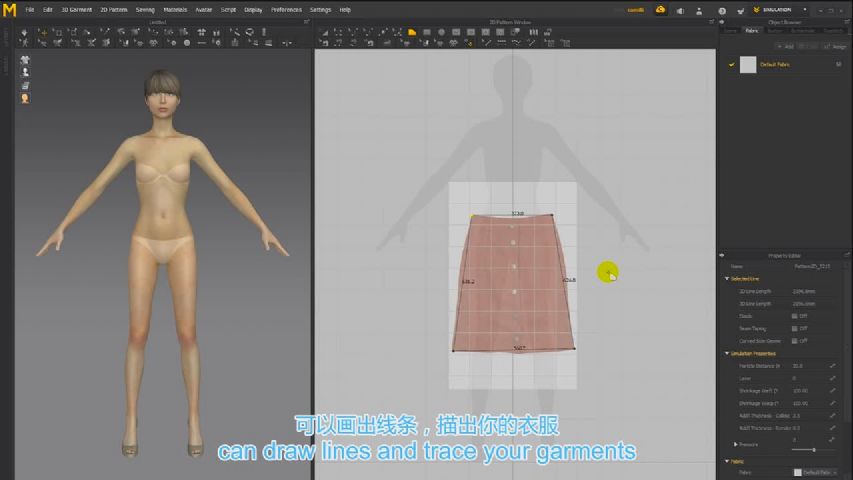Screen dimensions: 853x480
Task: Click the icon at right of Default Fabric row
Action: tap(838, 64)
